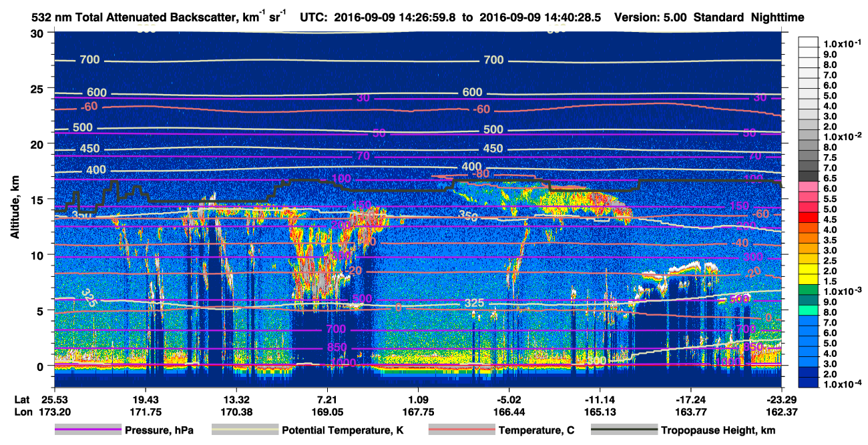Click latitude value '-17.24'

(691, 399)
